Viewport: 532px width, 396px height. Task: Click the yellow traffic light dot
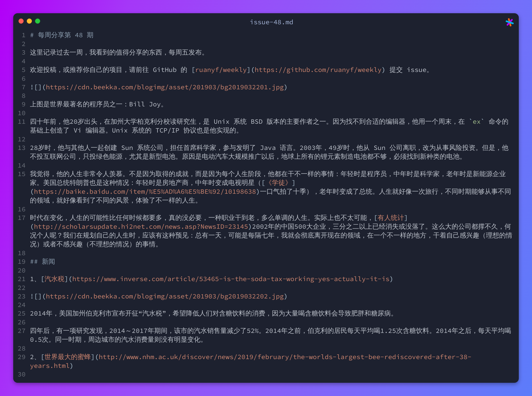tap(29, 21)
